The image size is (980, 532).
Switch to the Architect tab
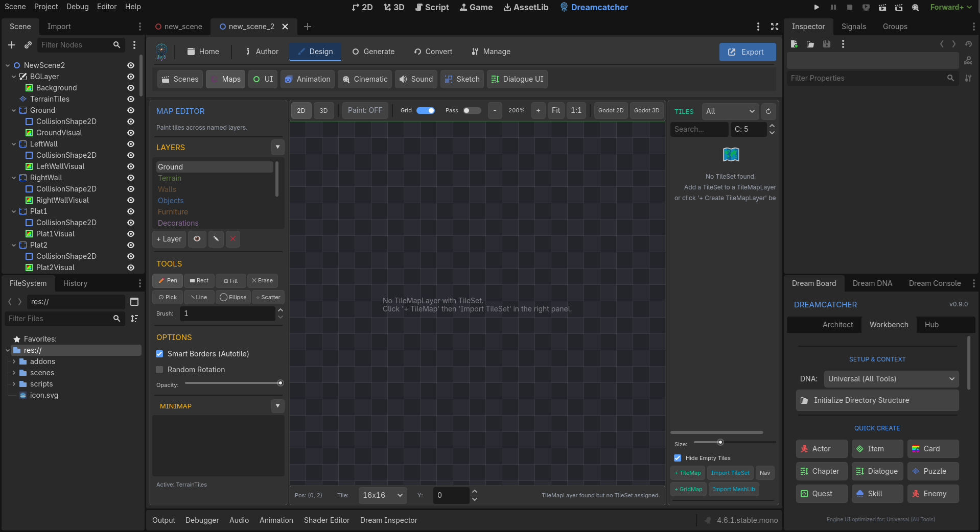click(837, 325)
